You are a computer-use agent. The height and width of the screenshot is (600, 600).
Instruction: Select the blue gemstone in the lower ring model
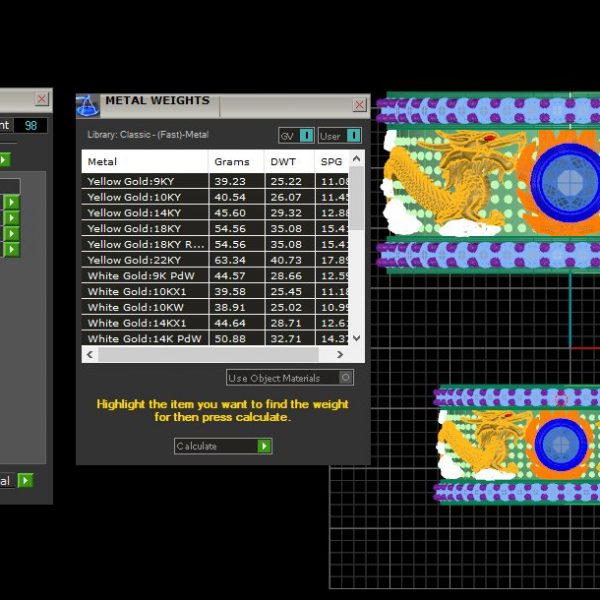(561, 444)
